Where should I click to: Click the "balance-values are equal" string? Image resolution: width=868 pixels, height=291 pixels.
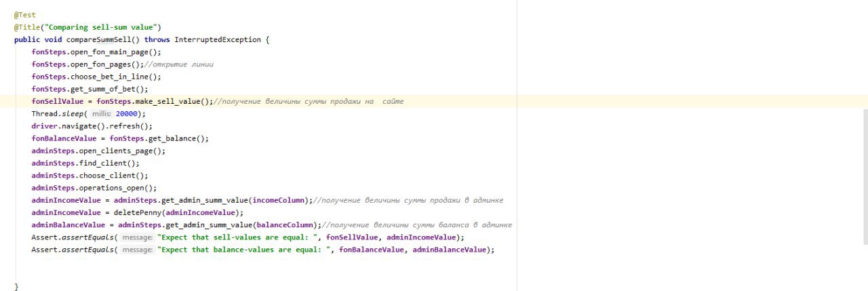245,249
